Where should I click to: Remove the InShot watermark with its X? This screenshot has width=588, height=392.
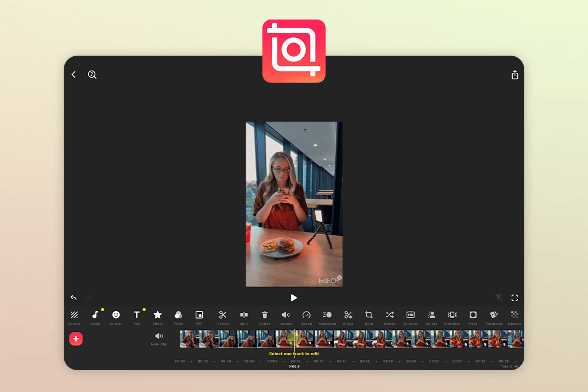[339, 278]
